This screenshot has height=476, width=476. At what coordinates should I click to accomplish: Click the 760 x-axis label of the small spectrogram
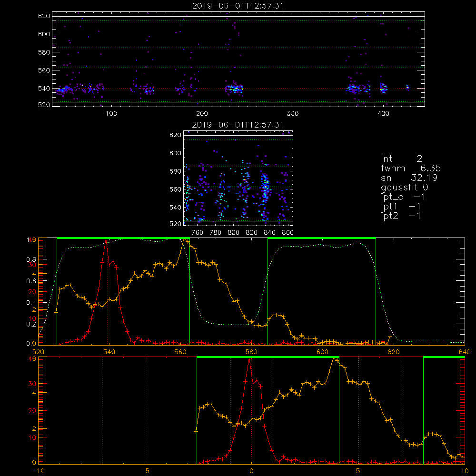click(x=198, y=233)
